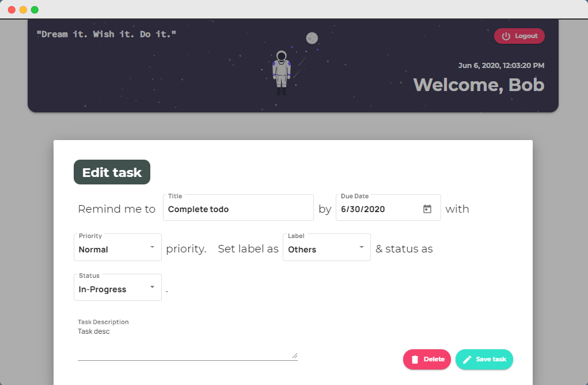Viewport: 588px width, 385px height.
Task: Click the Logout button
Action: pyautogui.click(x=519, y=36)
